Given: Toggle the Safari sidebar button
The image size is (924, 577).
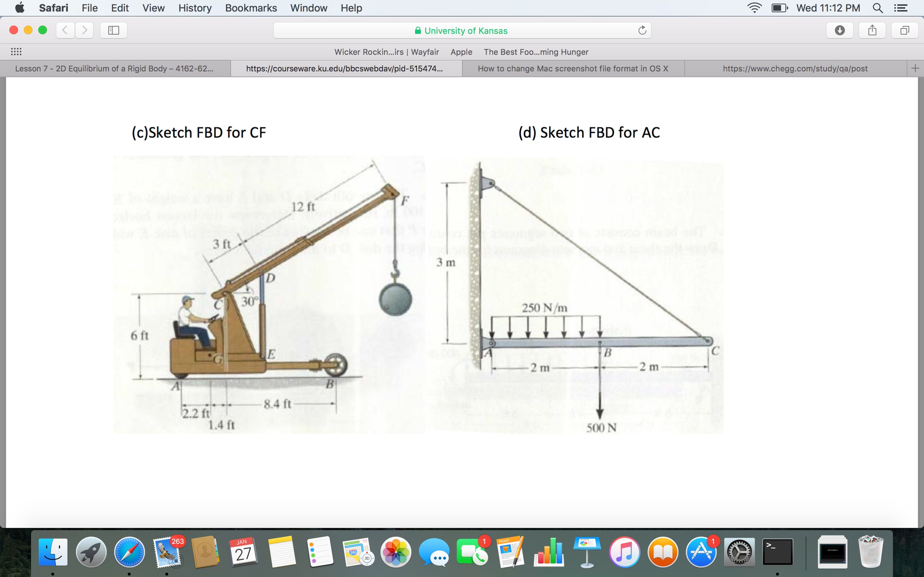Looking at the screenshot, I should pyautogui.click(x=113, y=30).
